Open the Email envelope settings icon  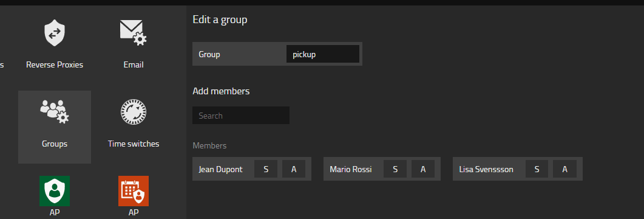click(x=134, y=32)
